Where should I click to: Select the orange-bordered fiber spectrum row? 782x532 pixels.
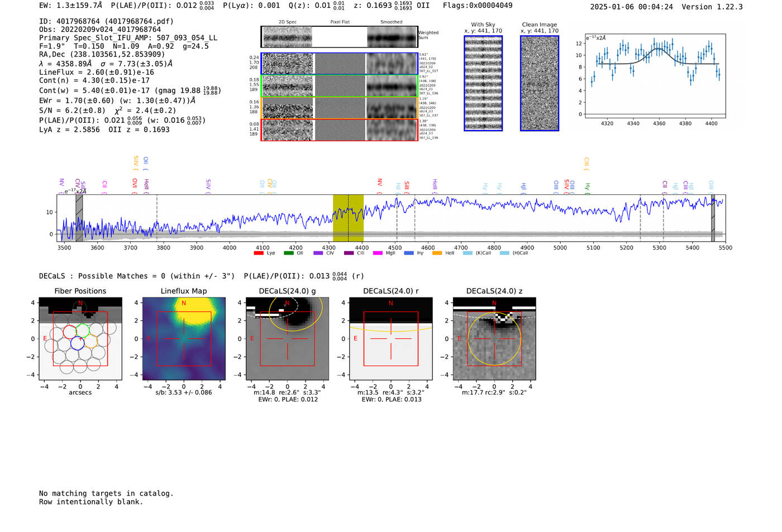point(339,108)
